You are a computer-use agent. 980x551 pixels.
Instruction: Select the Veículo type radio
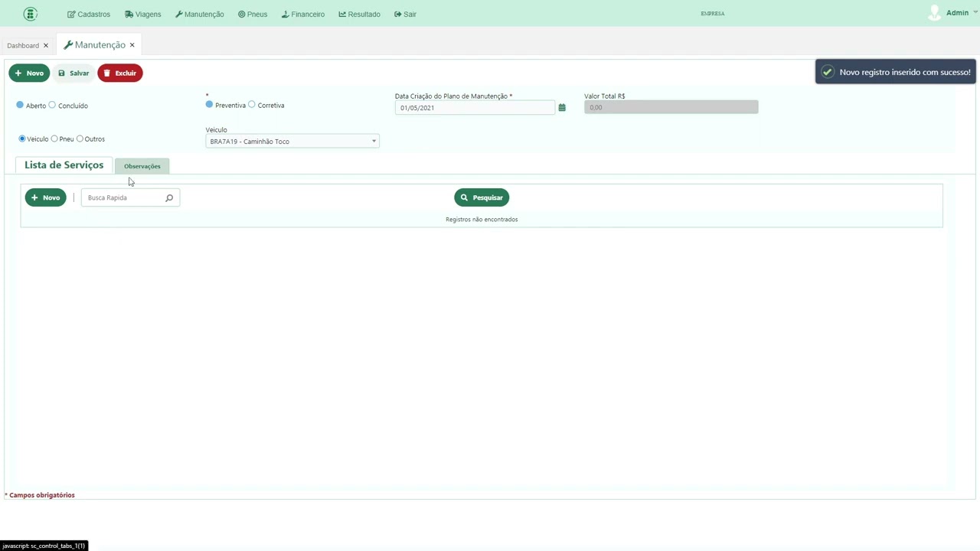(22, 139)
